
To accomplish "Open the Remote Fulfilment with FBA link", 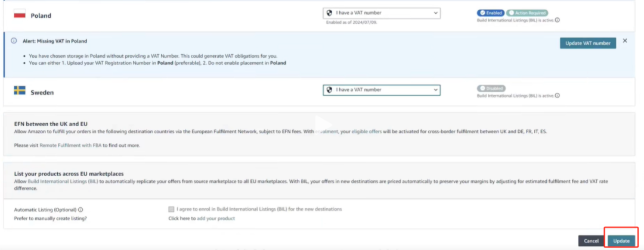I will tap(70, 145).
